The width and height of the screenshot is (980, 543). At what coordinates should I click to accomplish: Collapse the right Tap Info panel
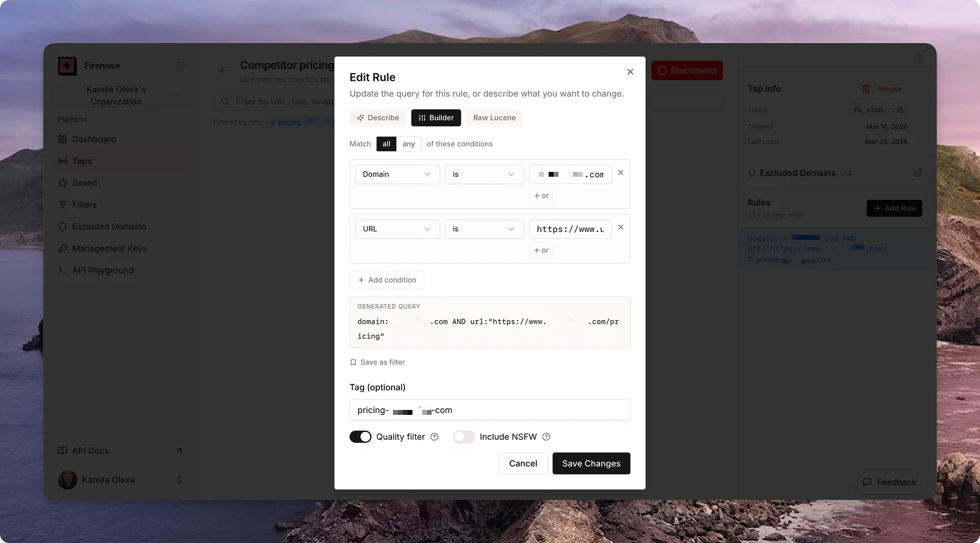tap(919, 59)
